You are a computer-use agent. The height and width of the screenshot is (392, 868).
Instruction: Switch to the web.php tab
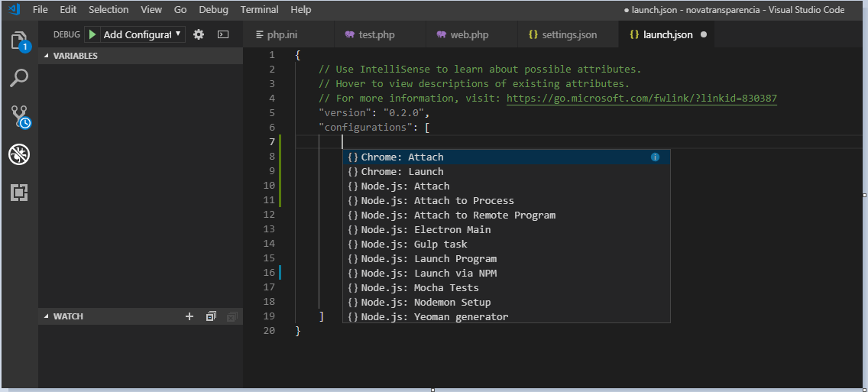pos(469,35)
